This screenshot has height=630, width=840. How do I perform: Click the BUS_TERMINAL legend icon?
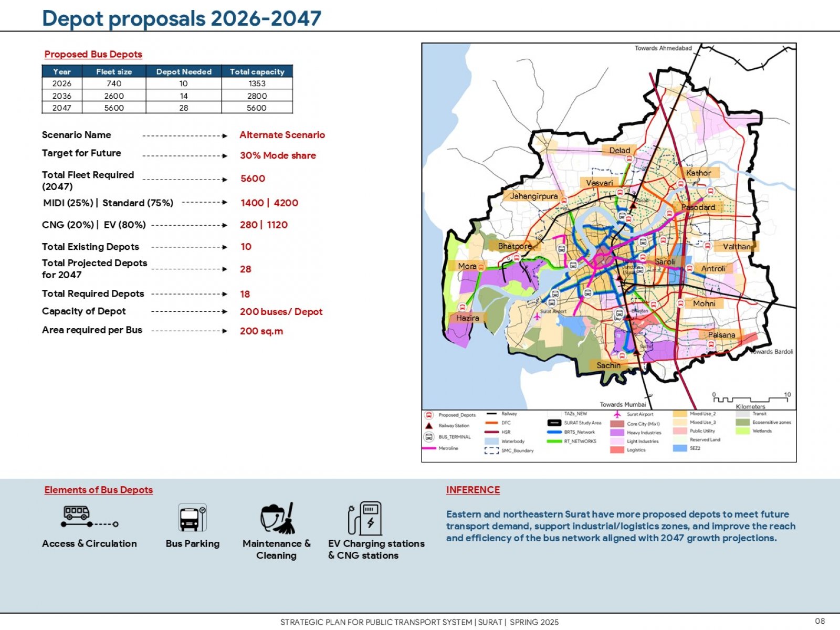429,437
